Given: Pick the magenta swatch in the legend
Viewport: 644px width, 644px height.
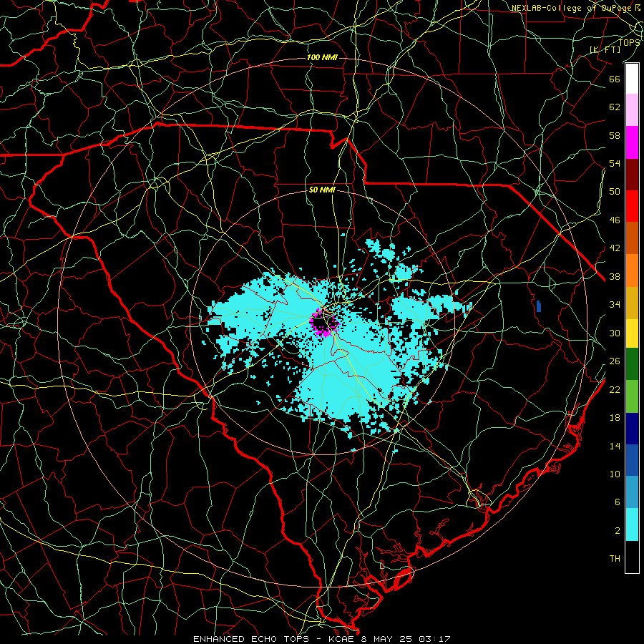Looking at the screenshot, I should [x=632, y=142].
